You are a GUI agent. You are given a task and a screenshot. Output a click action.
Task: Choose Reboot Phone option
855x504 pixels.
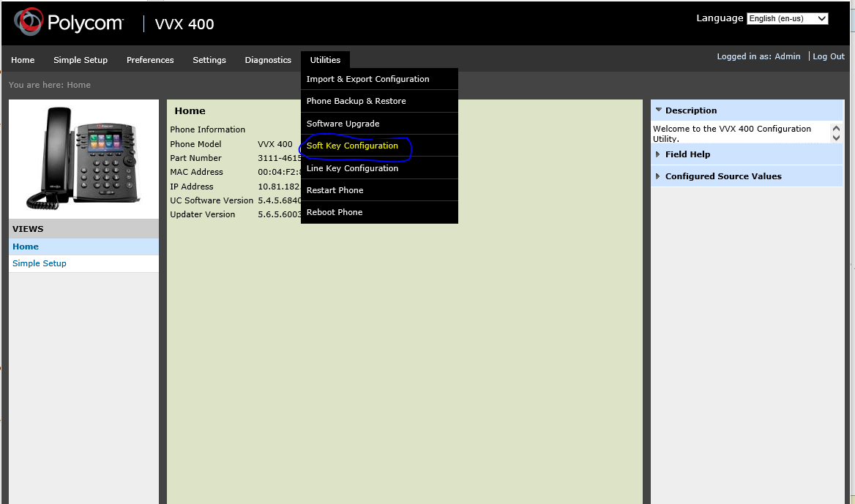[x=334, y=212]
